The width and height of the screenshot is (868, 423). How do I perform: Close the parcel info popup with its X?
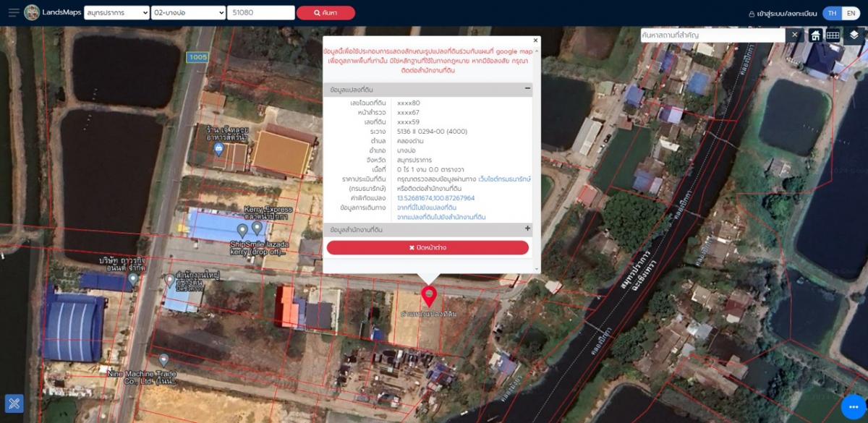point(535,40)
